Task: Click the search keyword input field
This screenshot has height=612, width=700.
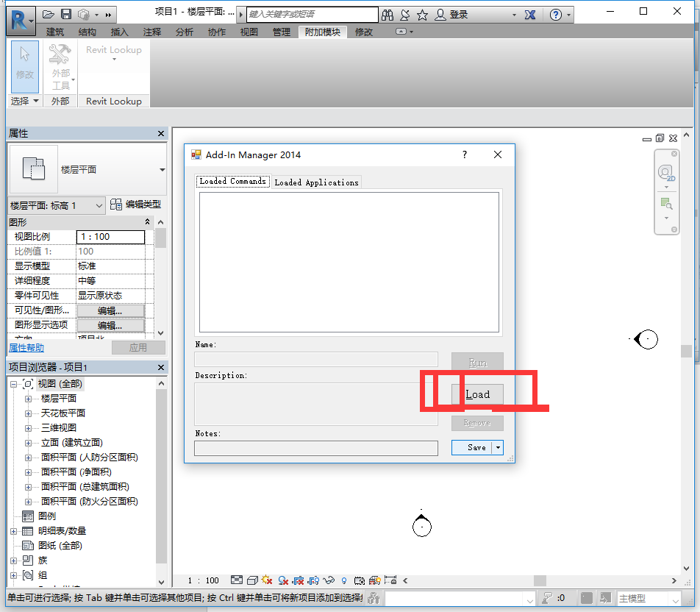Action: click(312, 14)
